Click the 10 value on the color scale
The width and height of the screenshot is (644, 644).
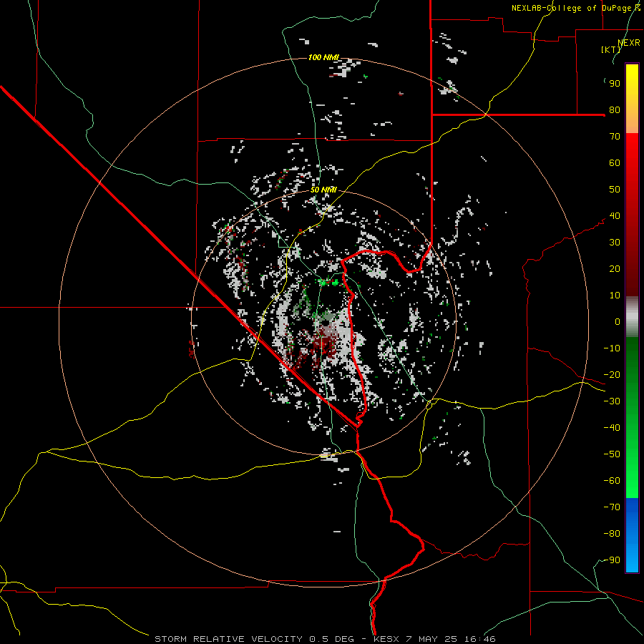pos(615,296)
